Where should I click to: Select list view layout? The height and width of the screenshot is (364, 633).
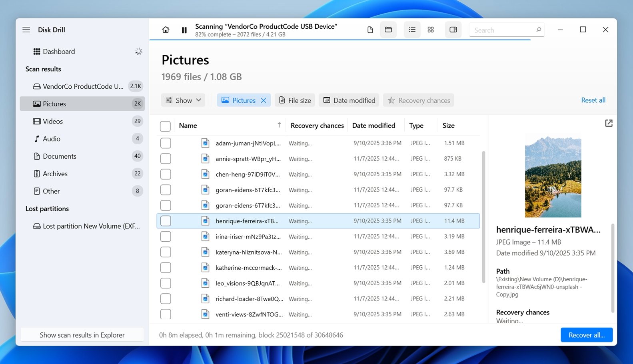412,30
